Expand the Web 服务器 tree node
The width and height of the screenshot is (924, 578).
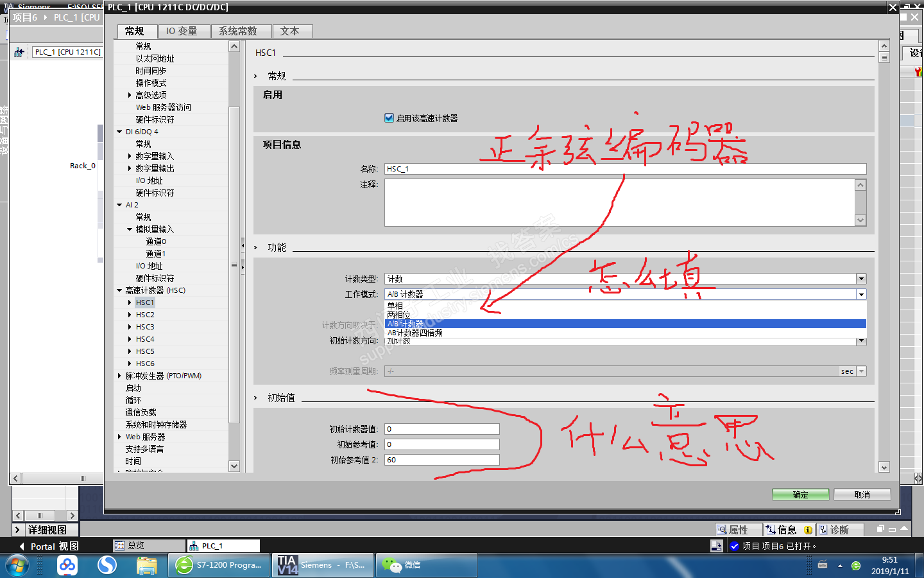[x=119, y=437]
